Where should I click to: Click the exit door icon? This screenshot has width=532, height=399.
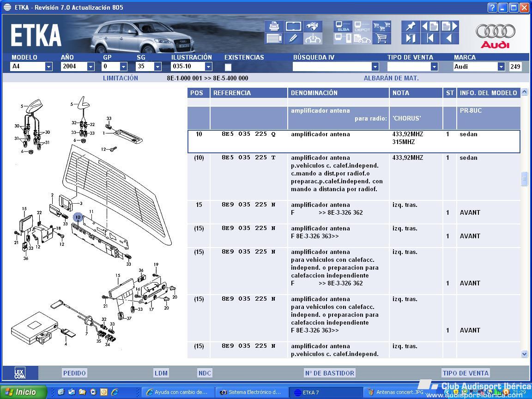411,38
